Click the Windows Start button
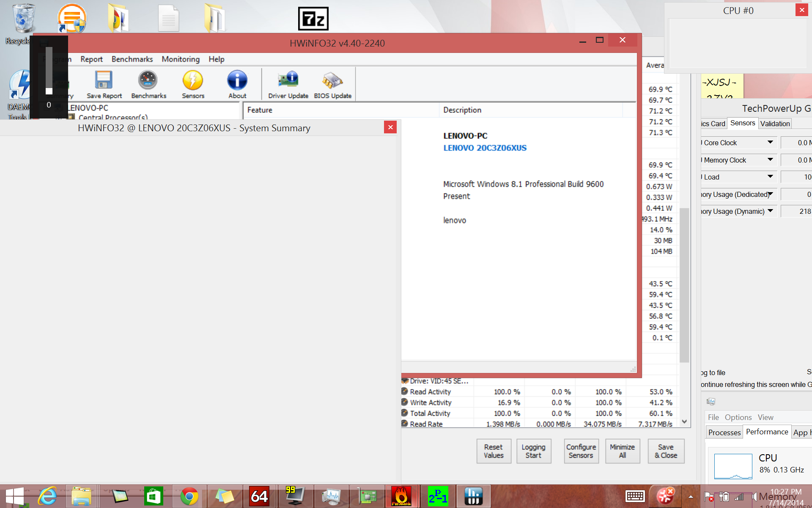The height and width of the screenshot is (508, 812). click(15, 496)
